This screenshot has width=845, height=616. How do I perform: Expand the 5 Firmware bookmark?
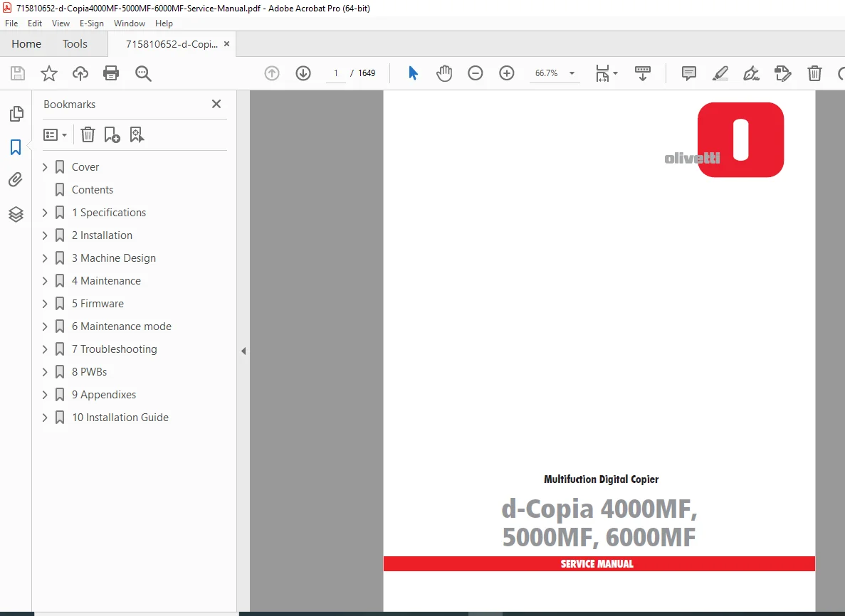click(x=45, y=304)
